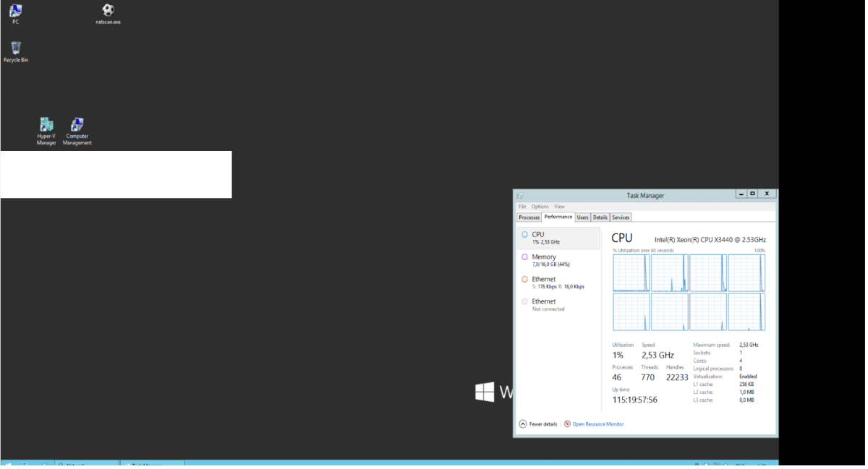Image resolution: width=868 pixels, height=469 pixels.
Task: Open the PC desktop icon
Action: [x=15, y=12]
